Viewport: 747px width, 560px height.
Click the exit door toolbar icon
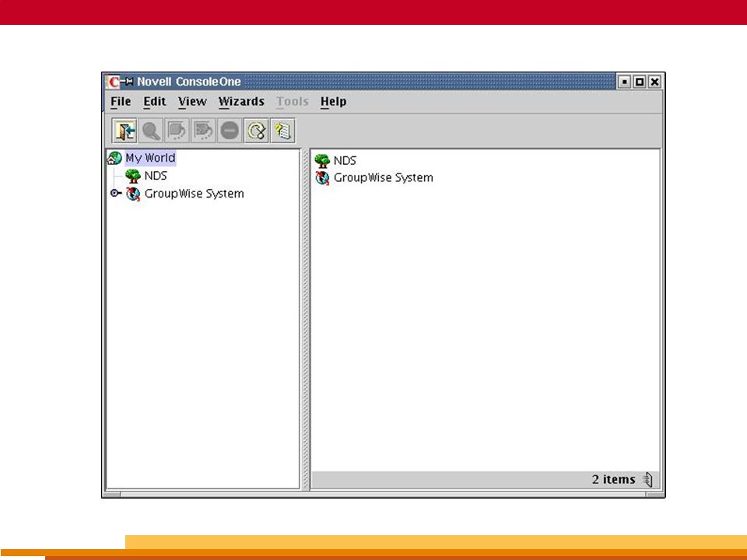[124, 131]
